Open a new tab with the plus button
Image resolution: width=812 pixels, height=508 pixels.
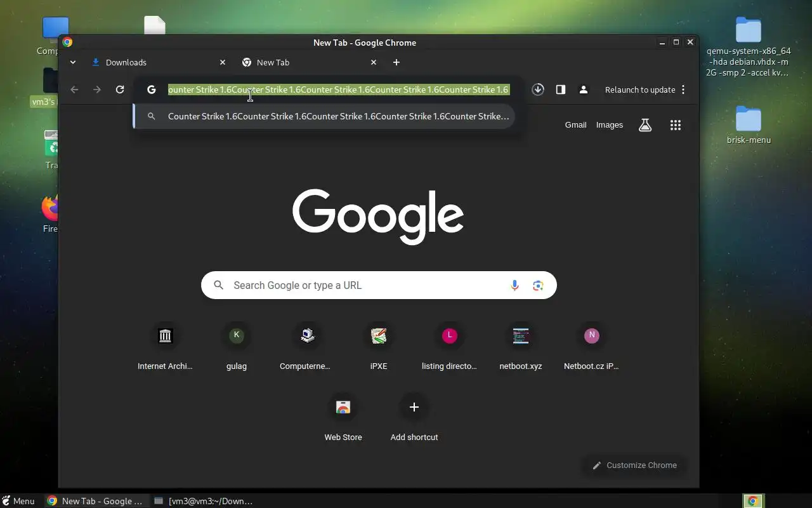396,62
